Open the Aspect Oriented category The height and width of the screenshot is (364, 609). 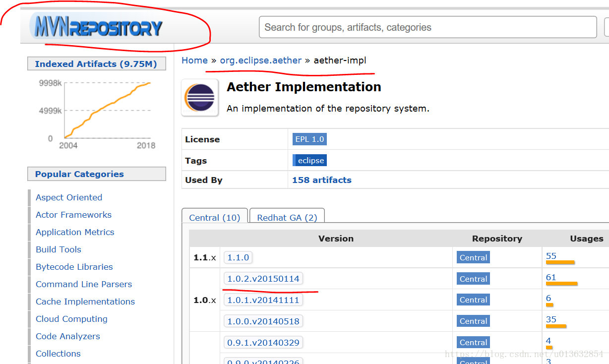coord(69,197)
